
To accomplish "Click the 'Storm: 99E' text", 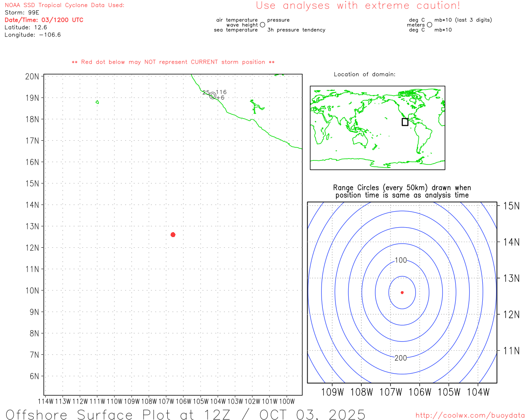I will point(22,13).
